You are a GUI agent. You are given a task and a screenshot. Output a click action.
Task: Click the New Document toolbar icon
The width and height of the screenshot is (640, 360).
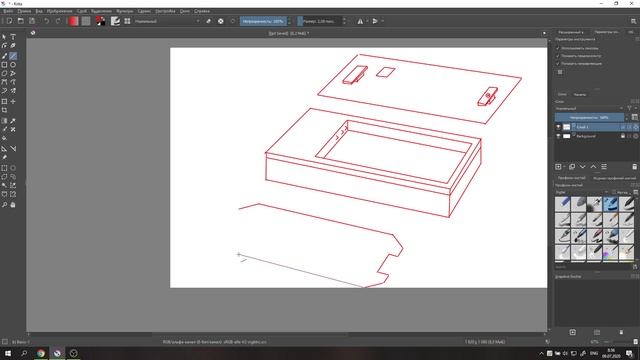tap(9, 21)
